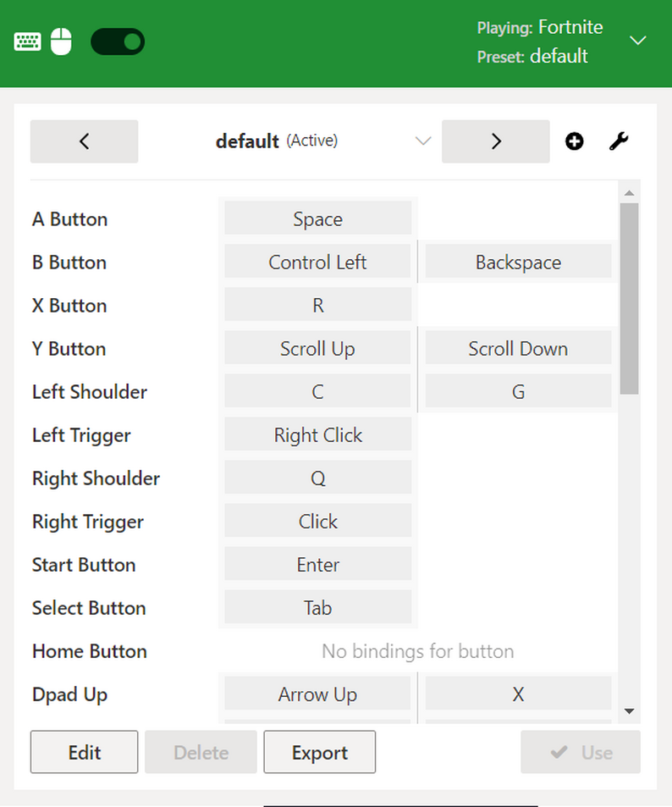Expand the Playing Fortnite header dropdown
This screenshot has height=807, width=672.
pyautogui.click(x=638, y=41)
